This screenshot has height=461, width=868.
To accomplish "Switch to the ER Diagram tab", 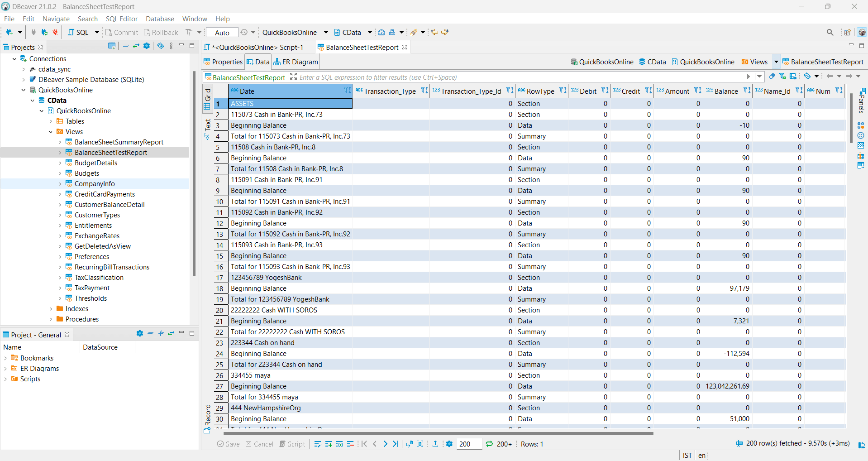I will (x=296, y=62).
